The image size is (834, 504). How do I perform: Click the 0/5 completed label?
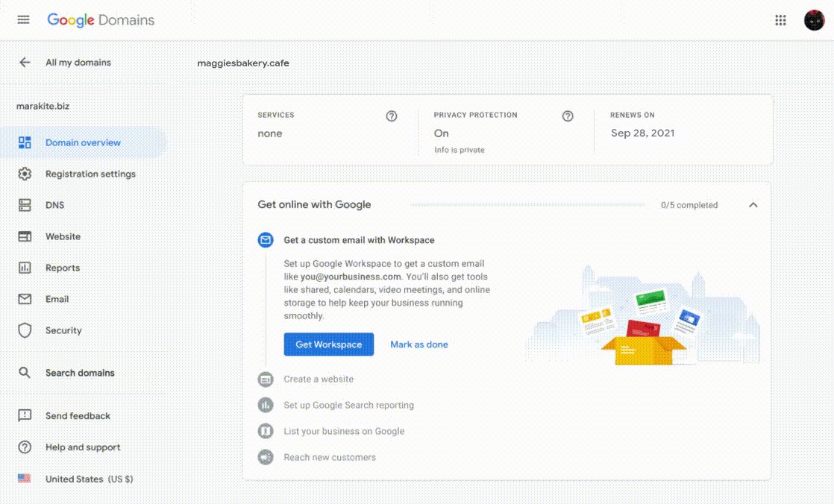[x=689, y=205]
